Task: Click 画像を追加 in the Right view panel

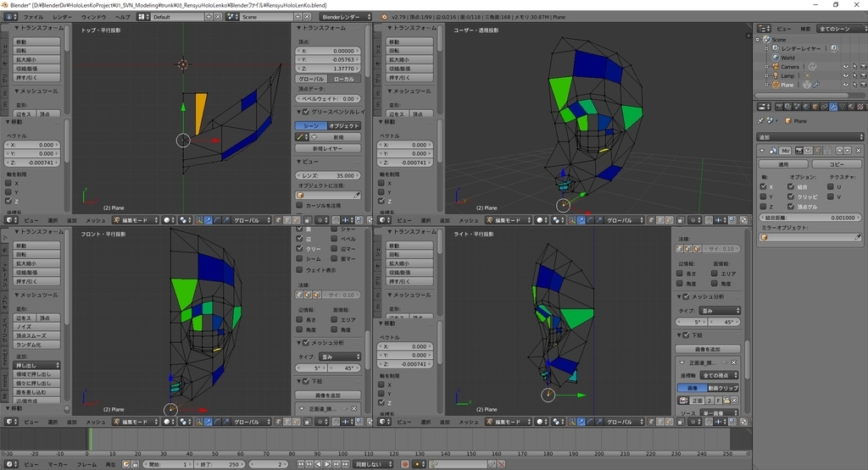Action: [x=708, y=349]
